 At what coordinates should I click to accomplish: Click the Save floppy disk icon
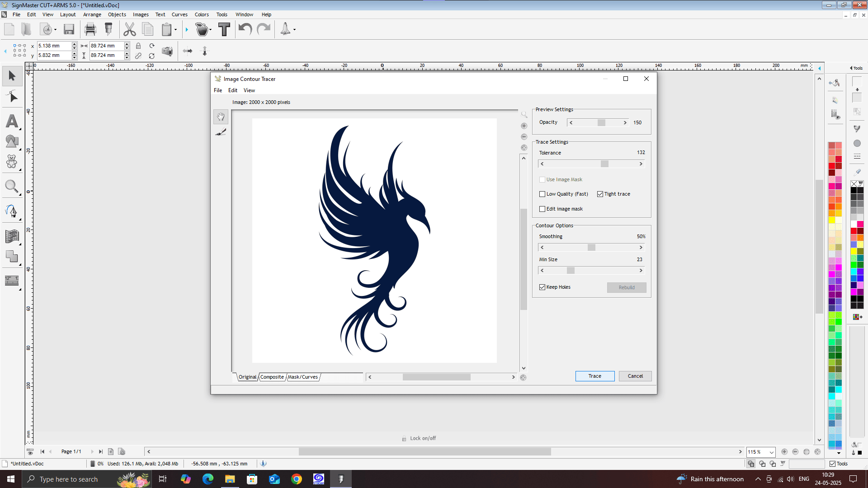click(69, 29)
